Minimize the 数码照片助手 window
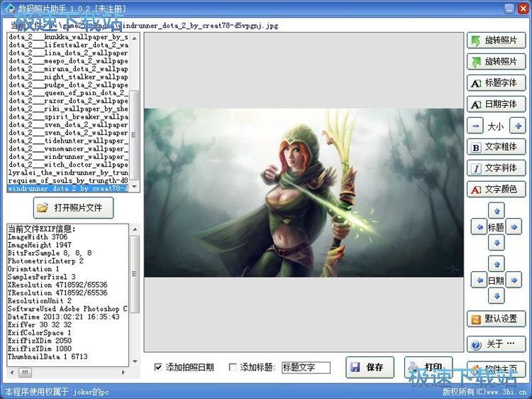This screenshot has height=399, width=532. [x=509, y=9]
